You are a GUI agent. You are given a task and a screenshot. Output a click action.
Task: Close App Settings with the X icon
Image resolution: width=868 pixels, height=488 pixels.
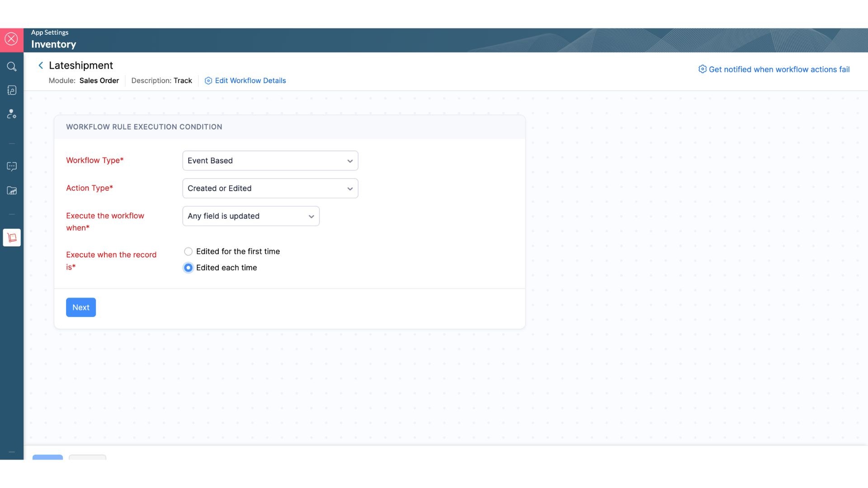[x=11, y=39]
